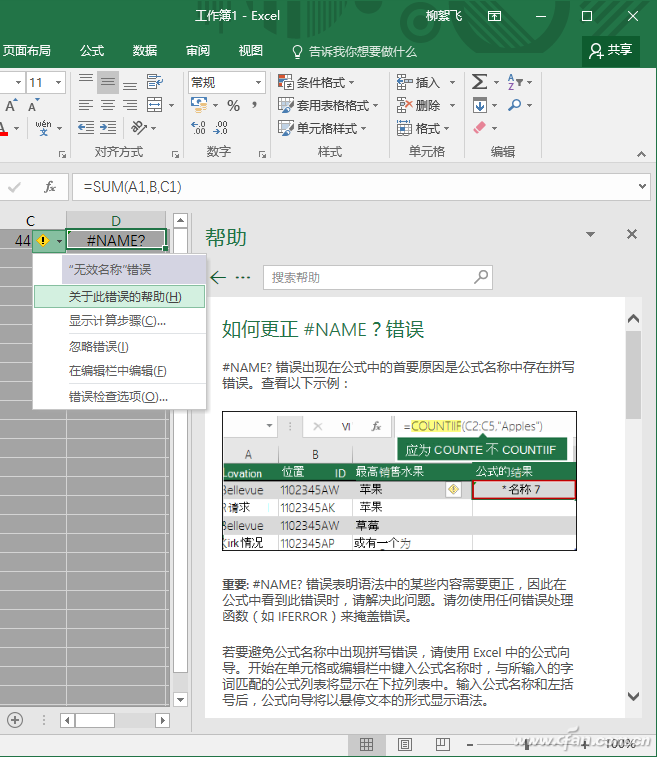Screen dimensions: 657x757
Task: Decrease font size with the small A
Action: 33,105
